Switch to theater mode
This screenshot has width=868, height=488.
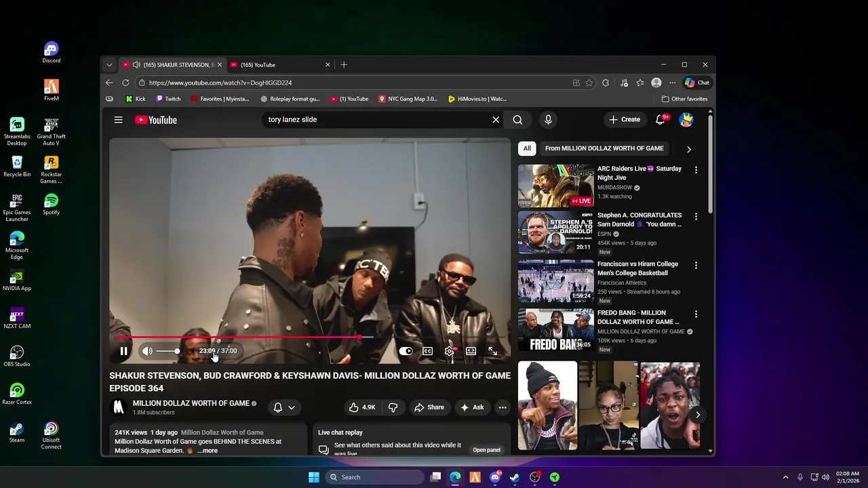click(x=471, y=351)
